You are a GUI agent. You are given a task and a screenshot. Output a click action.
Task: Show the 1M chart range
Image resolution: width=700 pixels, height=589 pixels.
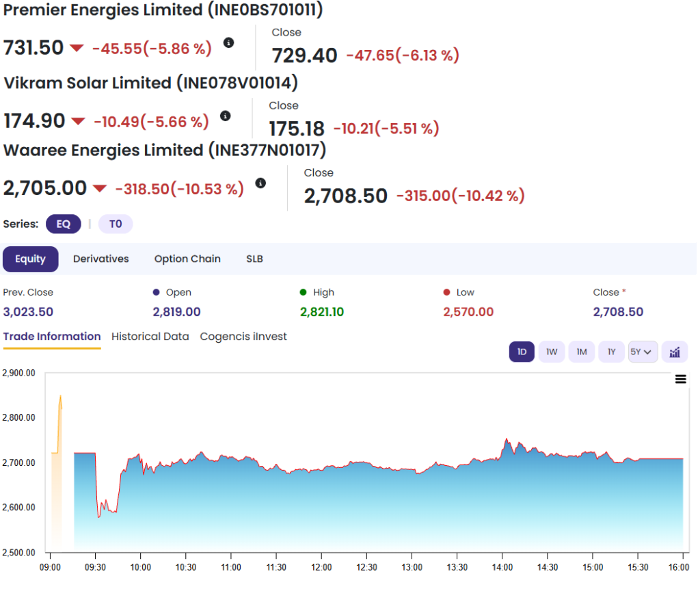(582, 352)
